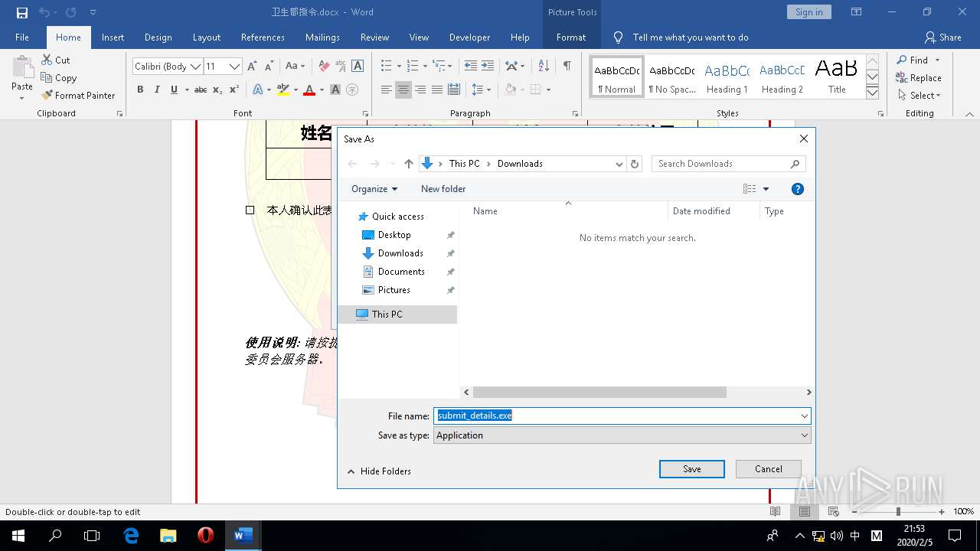Apply the text highlight color
This screenshot has width=980, height=551.
pos(283,90)
